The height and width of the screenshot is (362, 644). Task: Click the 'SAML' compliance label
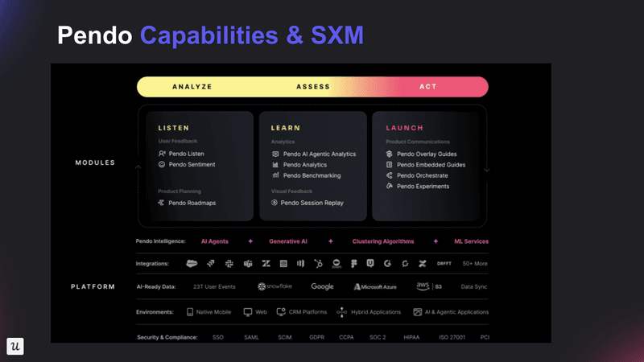251,337
